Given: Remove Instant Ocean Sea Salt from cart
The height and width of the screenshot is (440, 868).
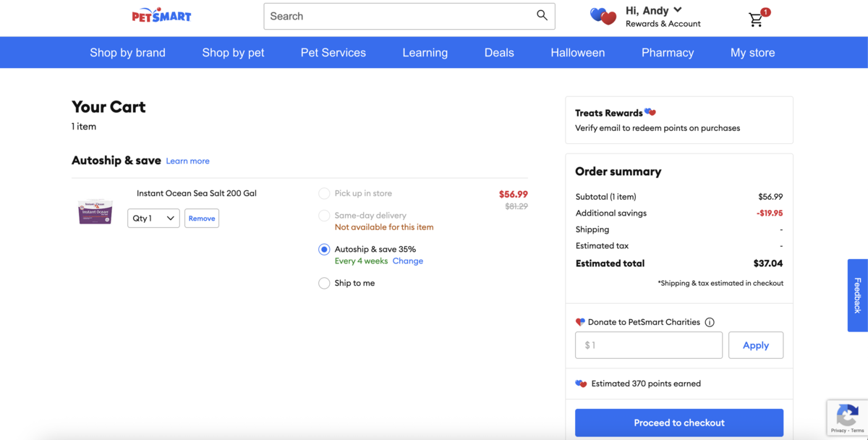Looking at the screenshot, I should (x=202, y=219).
